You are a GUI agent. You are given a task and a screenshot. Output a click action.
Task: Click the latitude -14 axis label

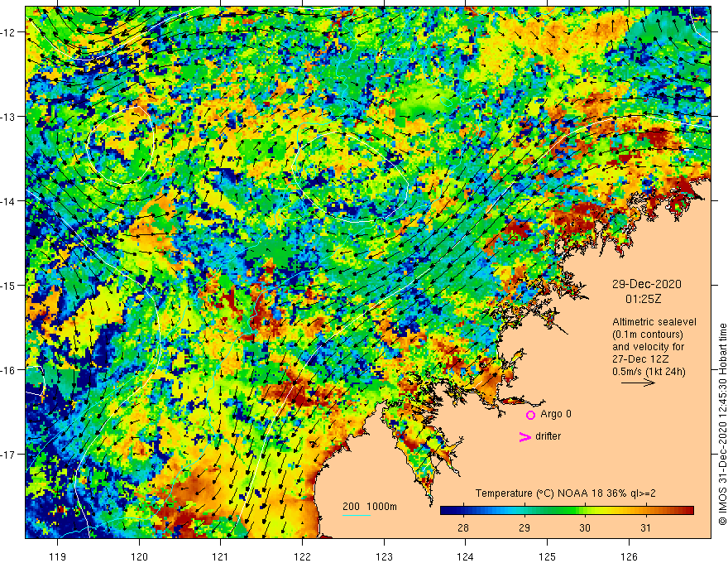8,201
